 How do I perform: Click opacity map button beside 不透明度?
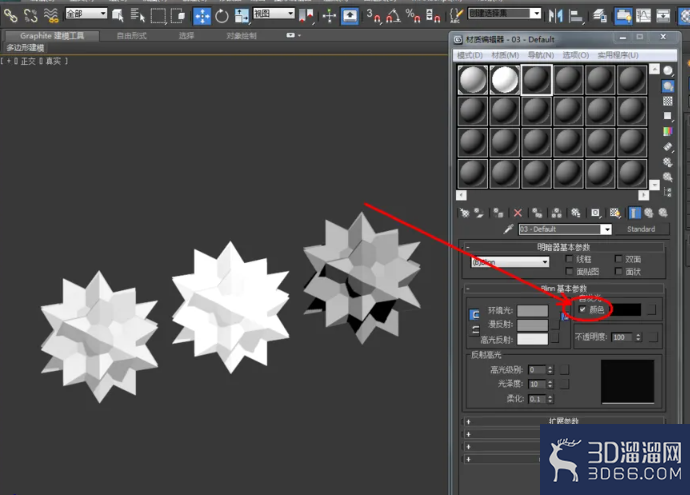coord(653,337)
